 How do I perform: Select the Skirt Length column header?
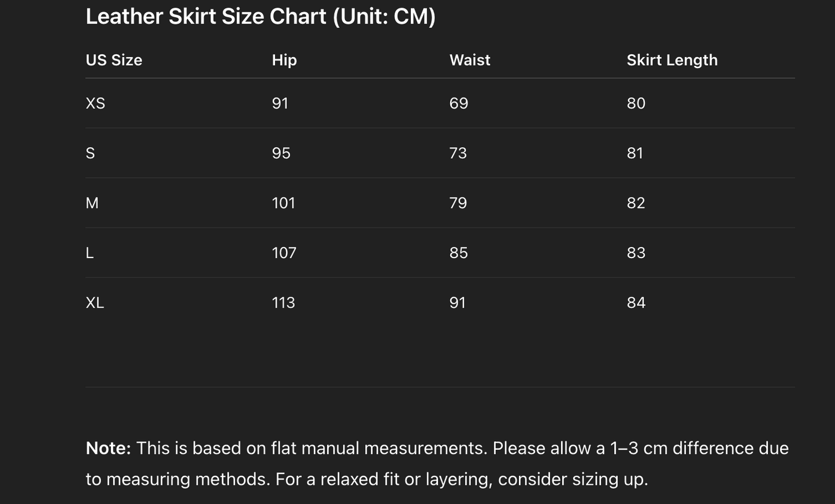pyautogui.click(x=672, y=60)
